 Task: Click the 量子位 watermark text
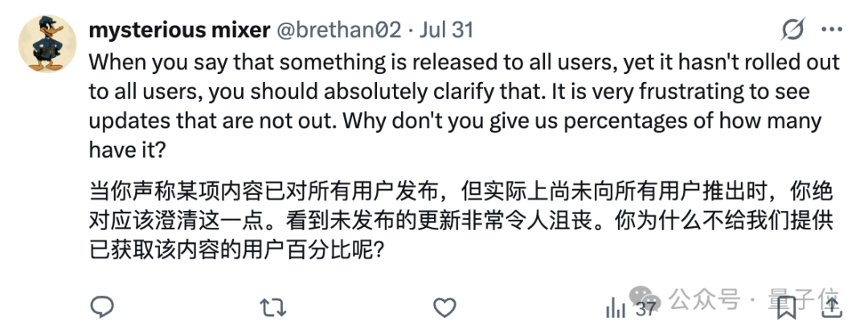pyautogui.click(x=803, y=300)
